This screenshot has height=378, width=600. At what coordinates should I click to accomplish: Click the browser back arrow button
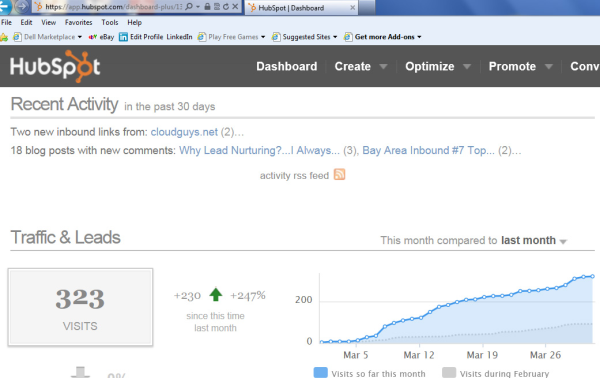click(5, 6)
